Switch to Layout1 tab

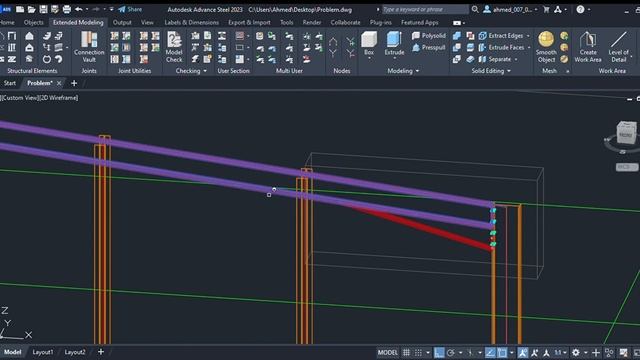(43, 352)
